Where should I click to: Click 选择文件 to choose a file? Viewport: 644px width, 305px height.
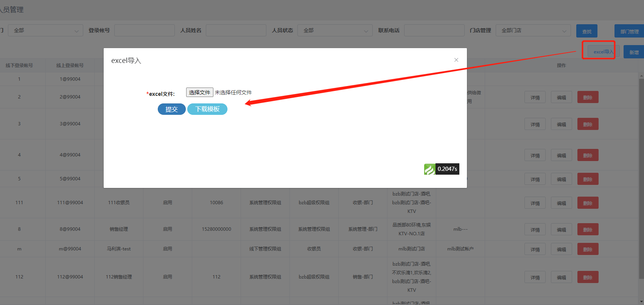click(x=199, y=92)
